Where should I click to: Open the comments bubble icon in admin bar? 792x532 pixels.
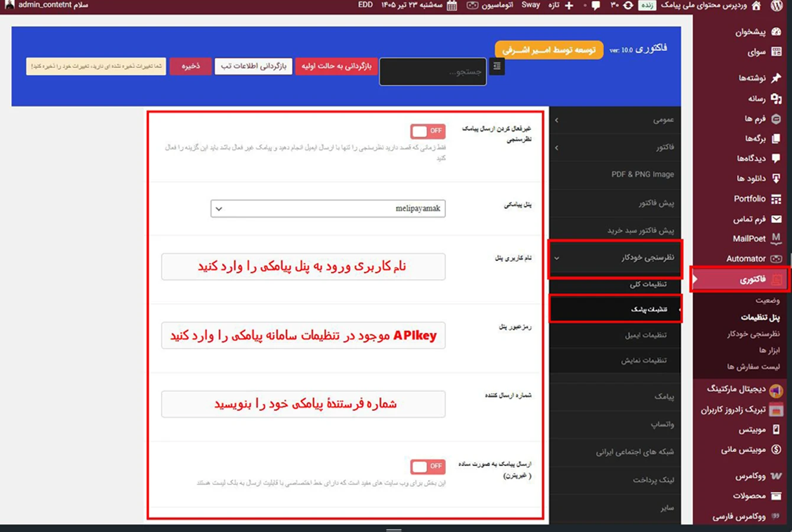pyautogui.click(x=596, y=6)
